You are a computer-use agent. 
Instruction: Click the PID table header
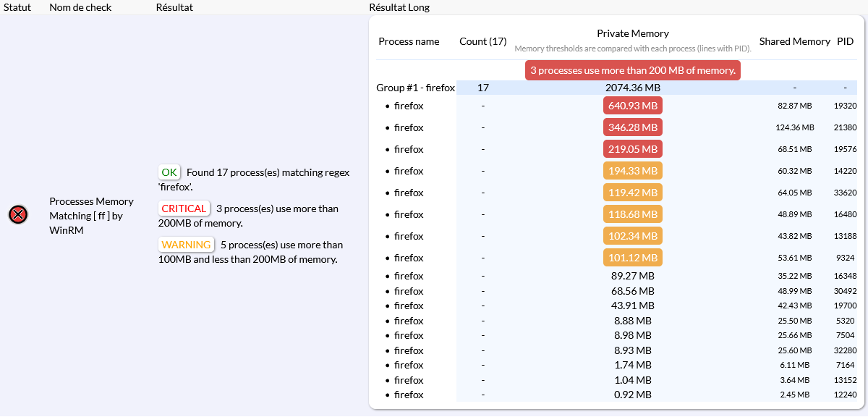(x=845, y=41)
